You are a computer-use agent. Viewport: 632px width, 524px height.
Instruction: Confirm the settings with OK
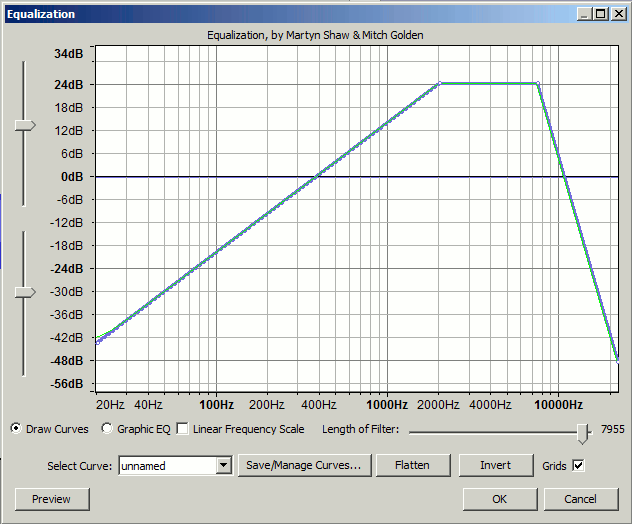coord(499,499)
